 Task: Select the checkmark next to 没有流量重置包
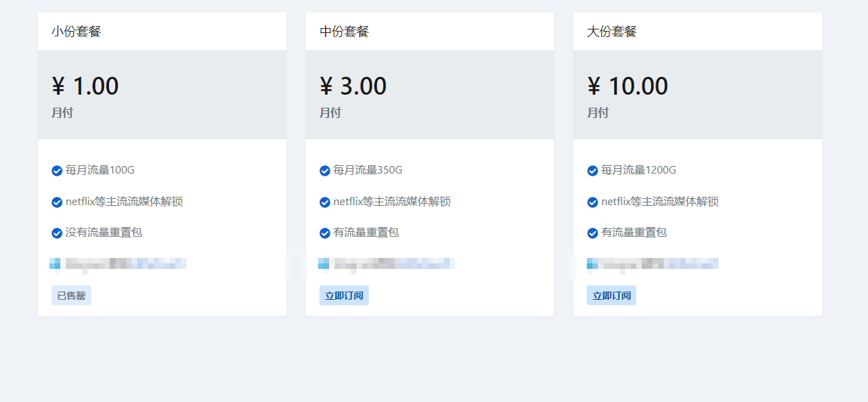pos(56,233)
